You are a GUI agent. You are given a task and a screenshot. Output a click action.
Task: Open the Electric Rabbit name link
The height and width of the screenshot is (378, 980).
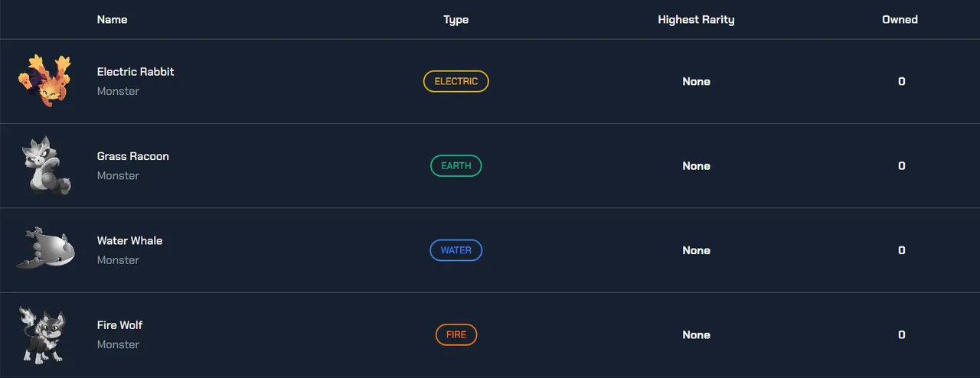point(136,72)
